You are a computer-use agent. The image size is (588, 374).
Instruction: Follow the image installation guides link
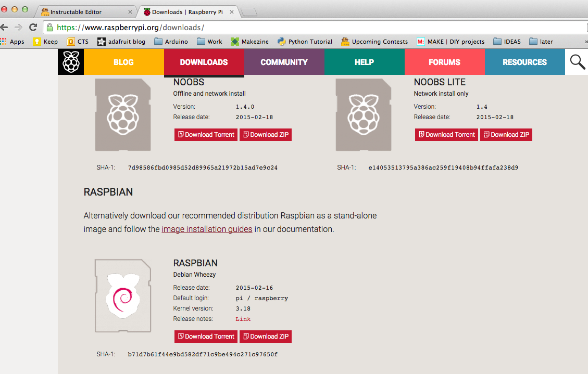[207, 229]
